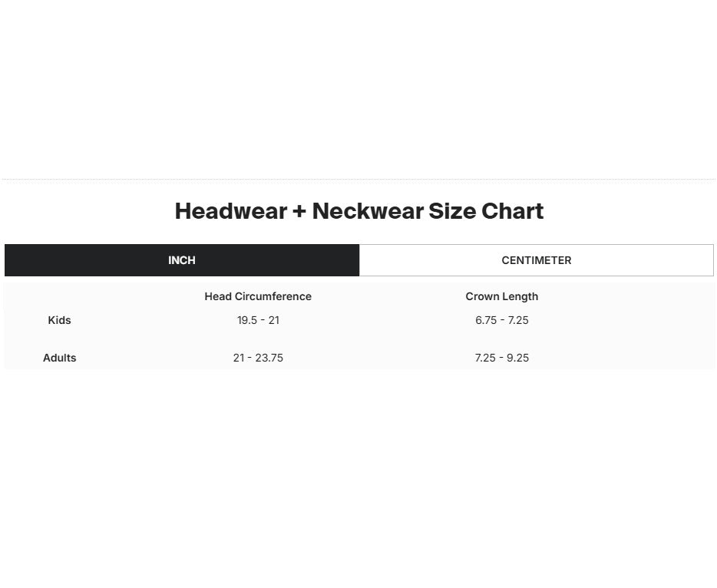Click Adults crown length value 7.25 - 9.25
The image size is (717, 588).
coord(501,358)
